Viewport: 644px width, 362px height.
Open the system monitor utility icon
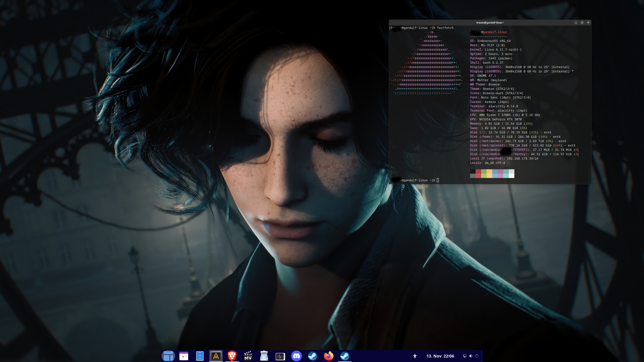(x=280, y=356)
